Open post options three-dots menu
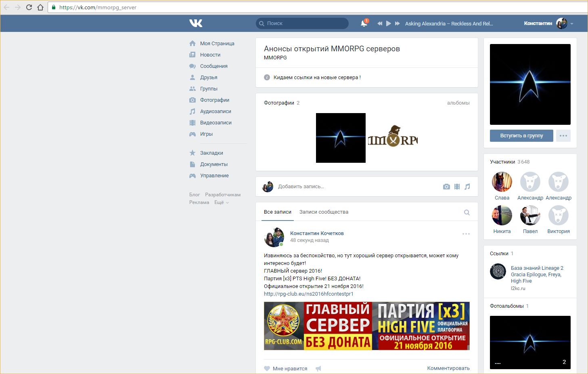588x374 pixels. (466, 234)
